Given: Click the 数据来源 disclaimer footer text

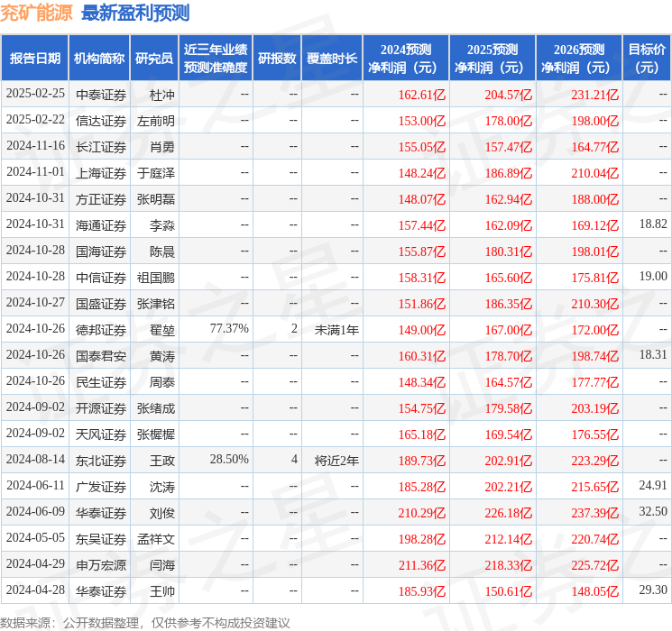Looking at the screenshot, I should (145, 623).
